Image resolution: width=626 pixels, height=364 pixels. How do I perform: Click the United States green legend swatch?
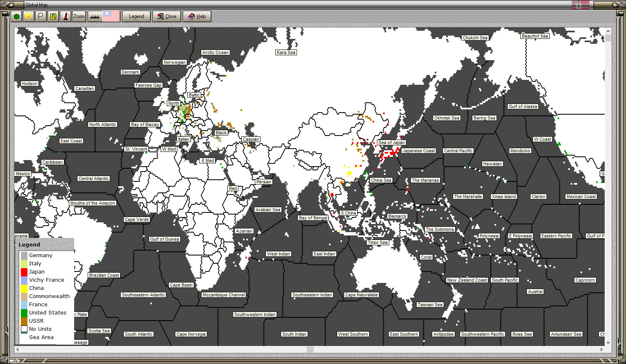[24, 312]
